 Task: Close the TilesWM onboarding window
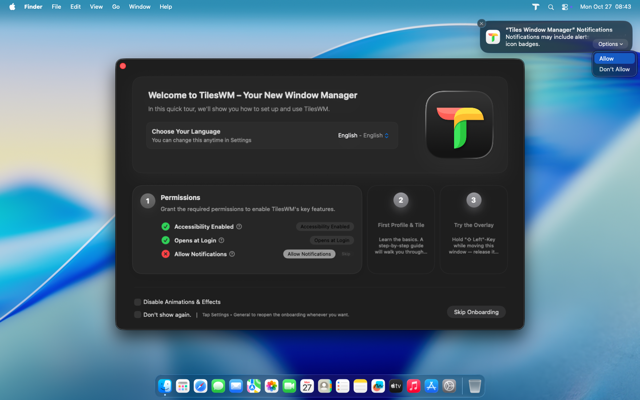pyautogui.click(x=123, y=66)
